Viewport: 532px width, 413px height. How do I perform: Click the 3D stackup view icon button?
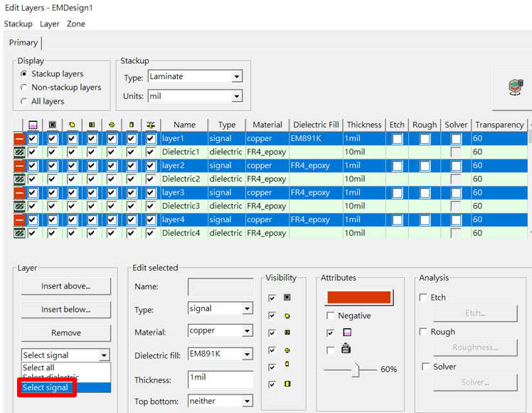coord(515,88)
